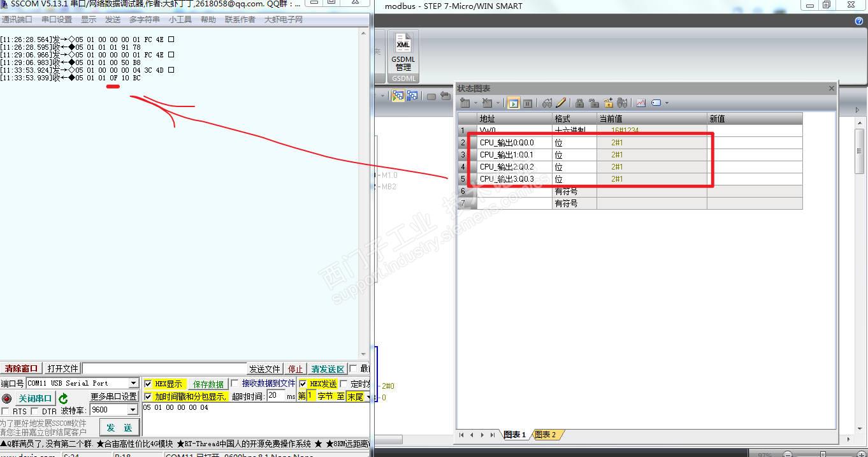Click the 保存数据 button
This screenshot has height=457, width=868.
[208, 384]
